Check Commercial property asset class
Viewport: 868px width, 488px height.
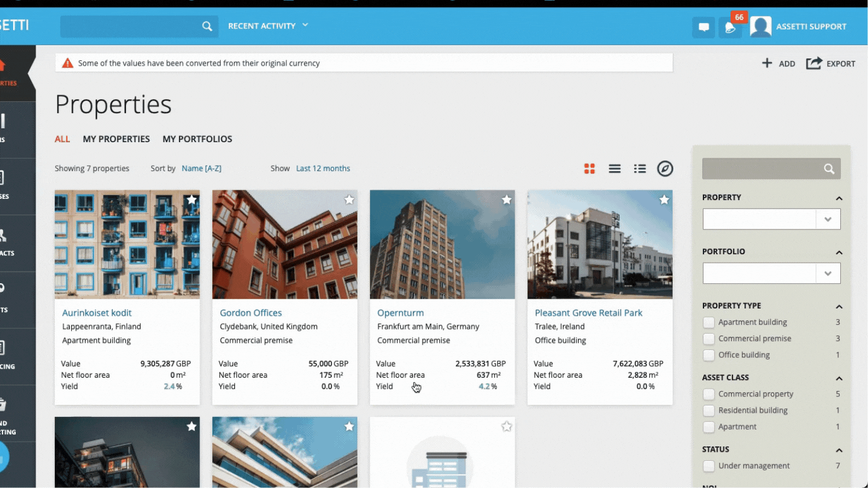pyautogui.click(x=709, y=394)
